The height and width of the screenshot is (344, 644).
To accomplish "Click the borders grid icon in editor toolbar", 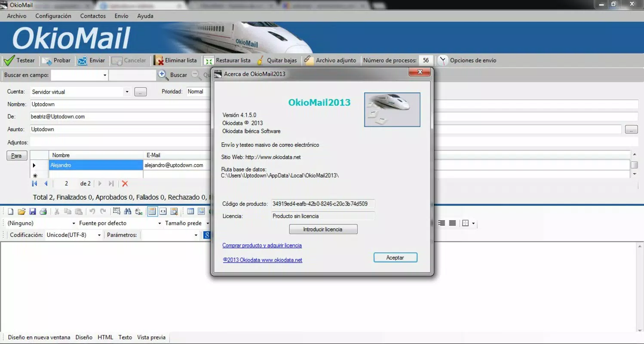I will point(465,223).
